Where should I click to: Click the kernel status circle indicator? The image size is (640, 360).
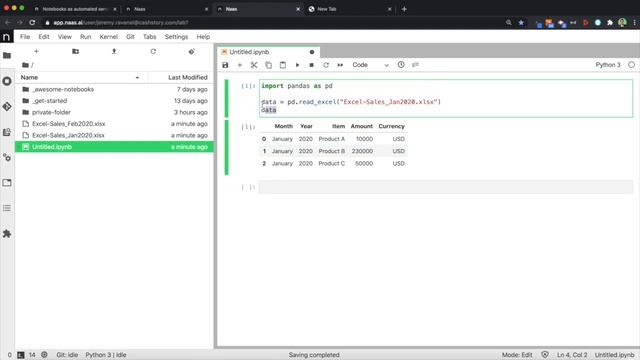point(631,65)
